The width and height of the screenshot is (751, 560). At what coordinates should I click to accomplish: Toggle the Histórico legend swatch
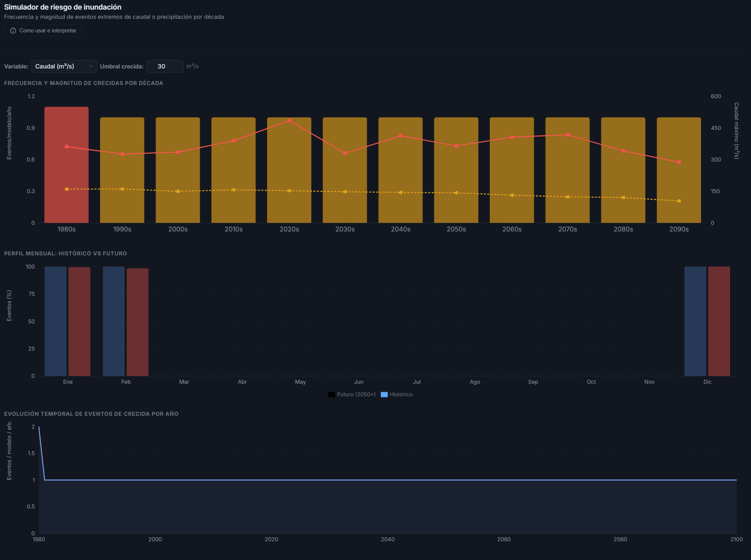(384, 394)
